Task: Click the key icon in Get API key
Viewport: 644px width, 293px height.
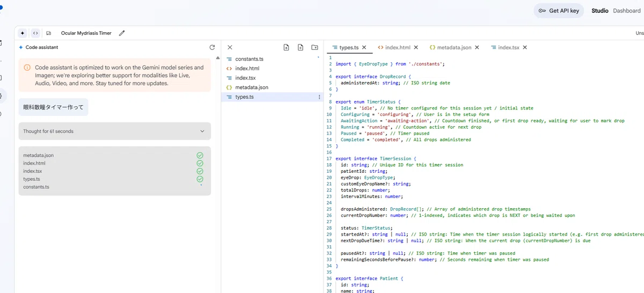Action: tap(541, 11)
